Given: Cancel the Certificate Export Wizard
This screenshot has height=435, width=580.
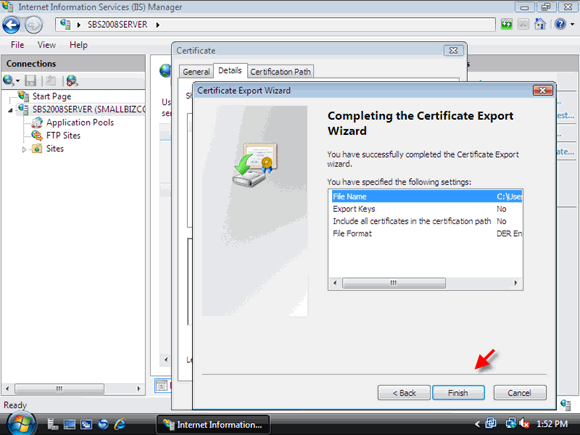Looking at the screenshot, I should tap(519, 393).
